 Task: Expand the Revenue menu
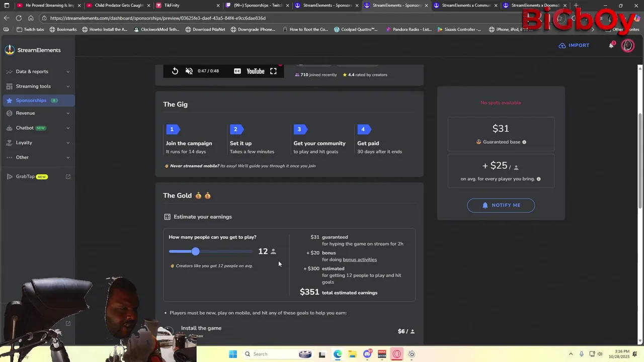pyautogui.click(x=38, y=113)
